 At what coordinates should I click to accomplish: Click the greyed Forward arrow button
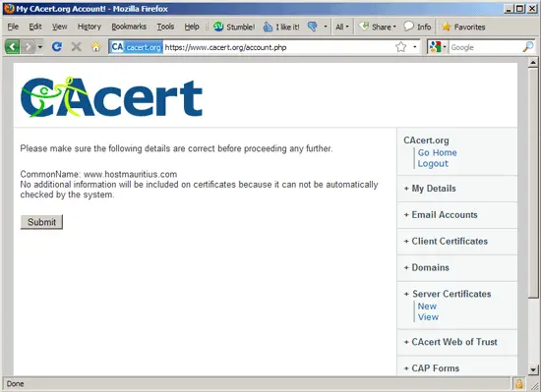click(x=28, y=47)
